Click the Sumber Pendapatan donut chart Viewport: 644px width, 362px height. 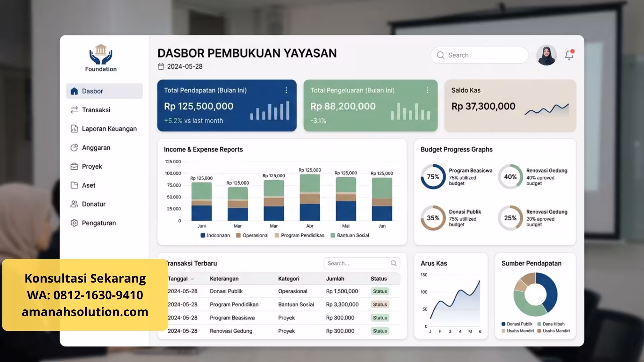(535, 295)
